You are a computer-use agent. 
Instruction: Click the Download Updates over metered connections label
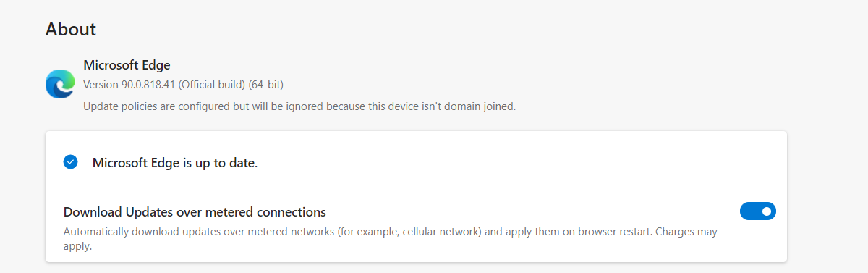[195, 212]
